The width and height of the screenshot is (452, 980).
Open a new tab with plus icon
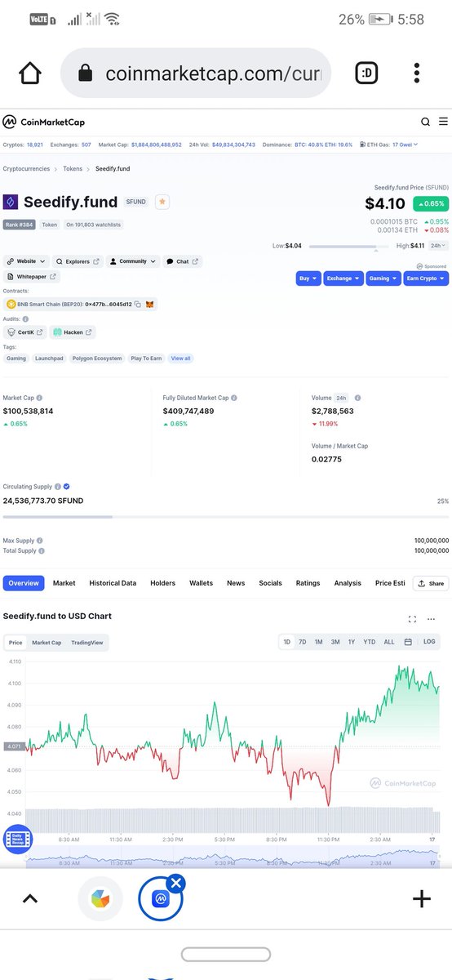coord(421,899)
